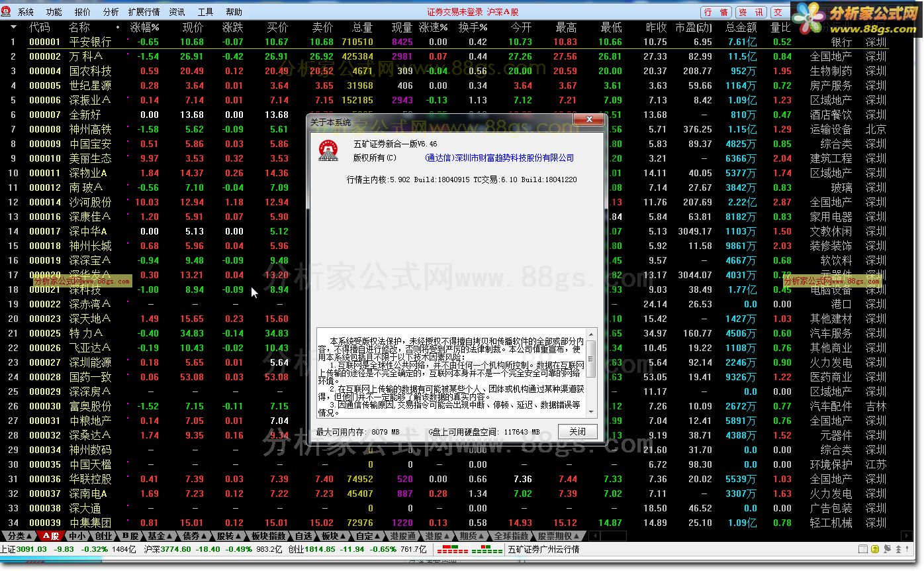
Task: Sort by the 现价 column header
Action: coord(193,27)
